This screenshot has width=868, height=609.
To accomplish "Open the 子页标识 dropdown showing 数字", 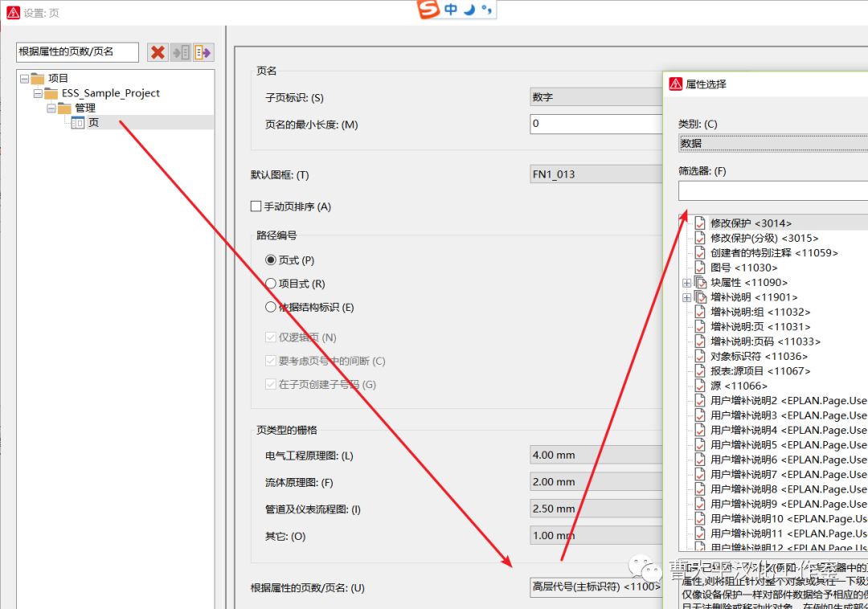I will coord(596,96).
